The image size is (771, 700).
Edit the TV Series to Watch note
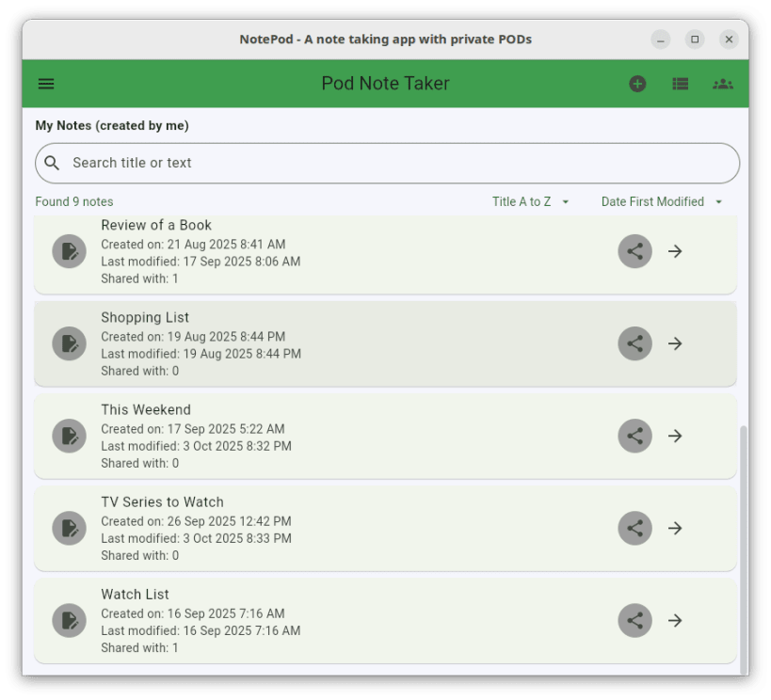click(x=70, y=529)
